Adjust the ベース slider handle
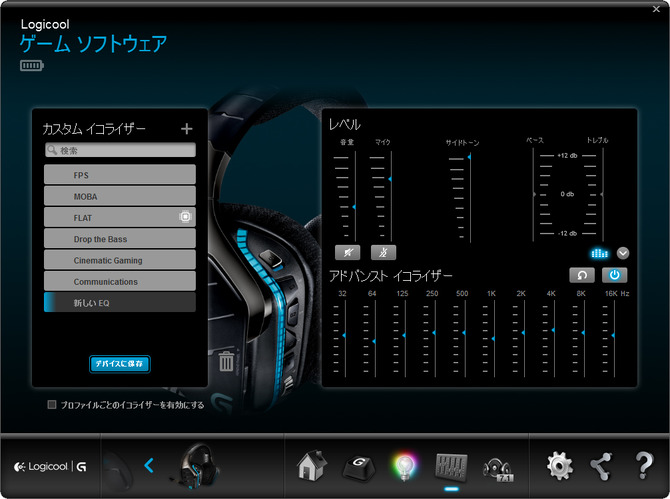 point(534,194)
